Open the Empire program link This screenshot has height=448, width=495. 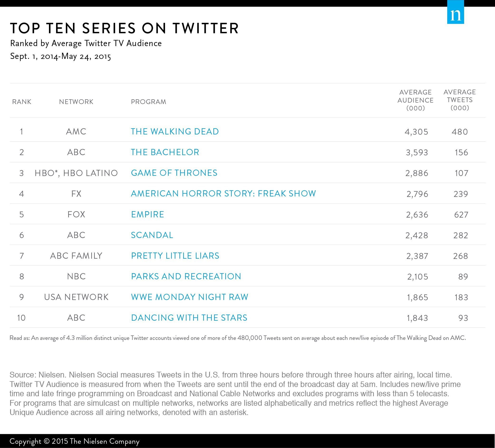coord(147,214)
